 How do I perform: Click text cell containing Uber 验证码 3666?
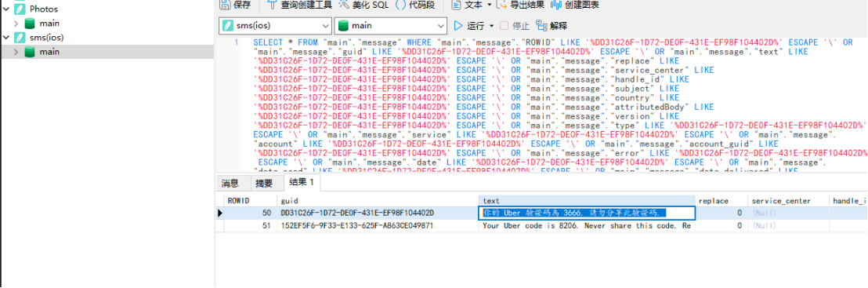[587, 213]
